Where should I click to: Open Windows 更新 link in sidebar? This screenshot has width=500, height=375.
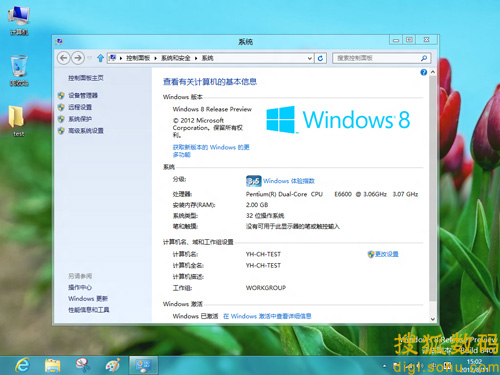(88, 299)
